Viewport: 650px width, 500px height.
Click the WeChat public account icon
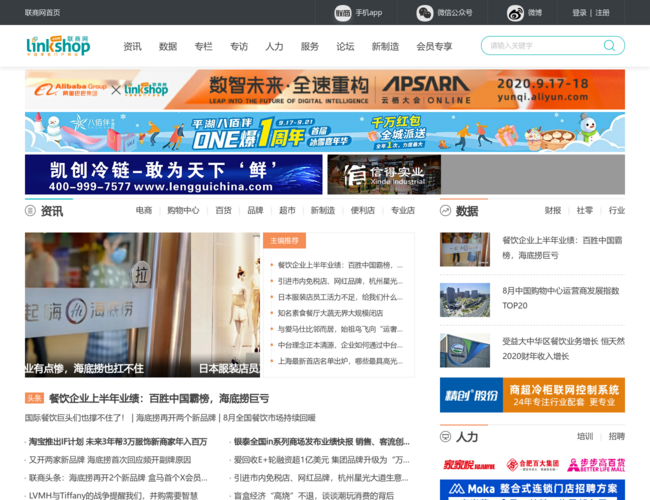click(424, 13)
